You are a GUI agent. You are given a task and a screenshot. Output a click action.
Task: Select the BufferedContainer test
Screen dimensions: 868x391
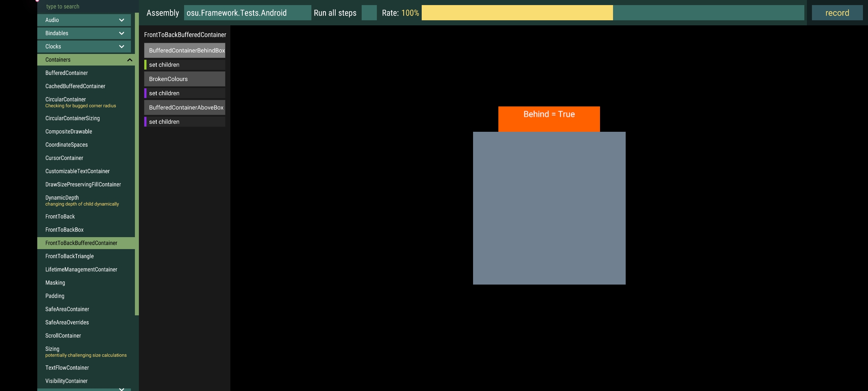(x=86, y=73)
